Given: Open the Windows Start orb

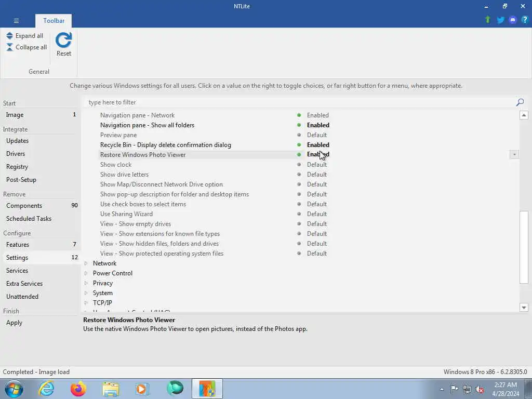Looking at the screenshot, I should [14, 389].
